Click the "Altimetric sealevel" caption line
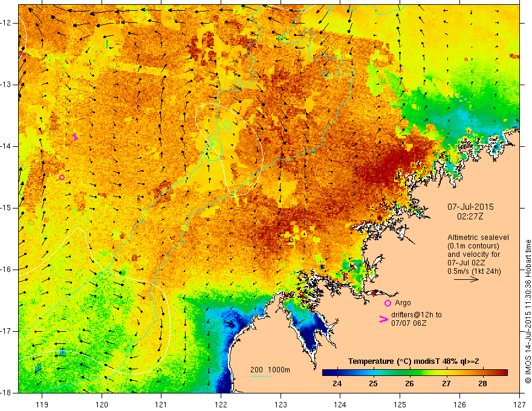 tap(478, 238)
